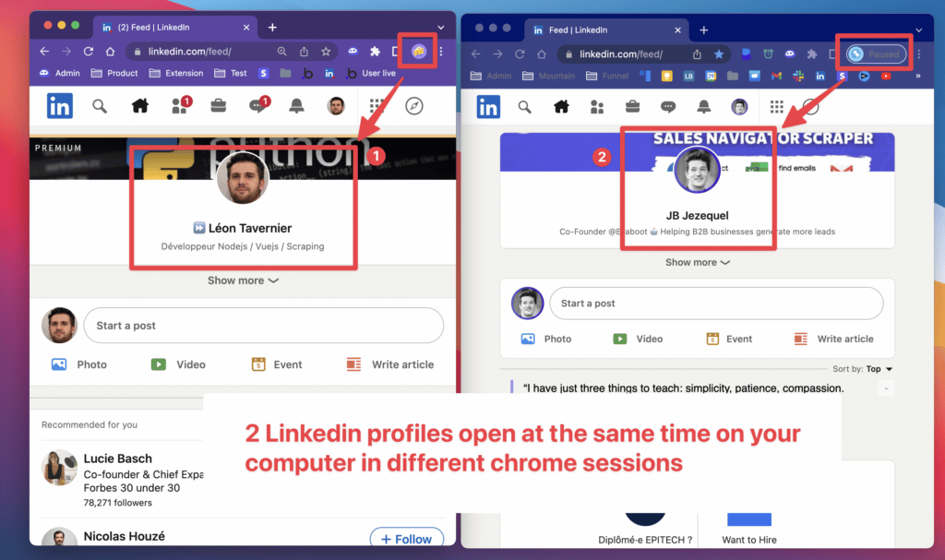Open Chrome three-dot menu in left window
Viewport: 945px width, 560px height.
coord(441,52)
